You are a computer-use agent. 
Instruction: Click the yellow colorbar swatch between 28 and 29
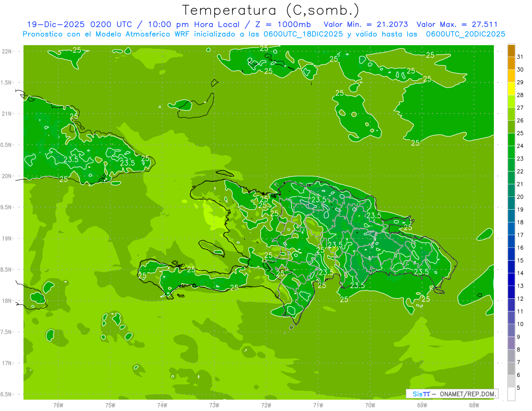coord(511,89)
